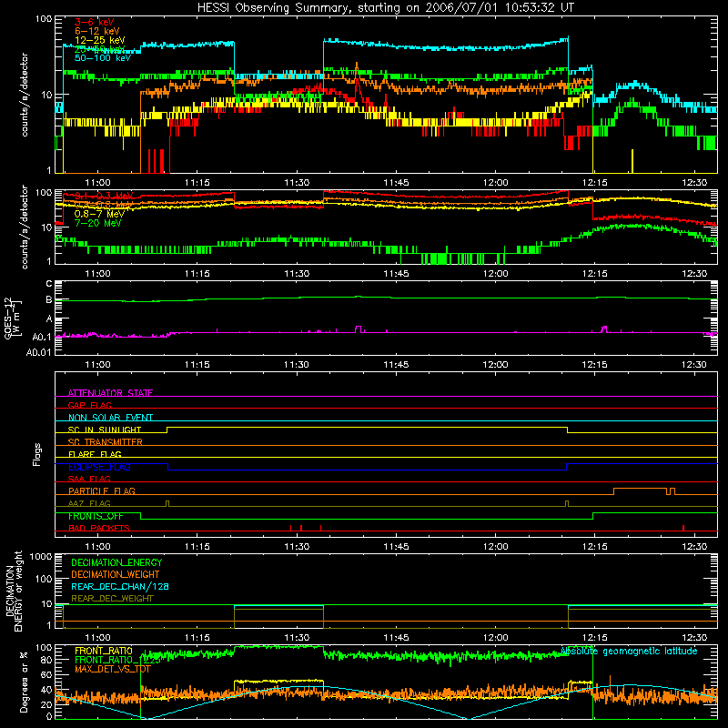The width and height of the screenshot is (728, 728).
Task: Select the SC_TRANSMITTER flag label
Action: (106, 441)
